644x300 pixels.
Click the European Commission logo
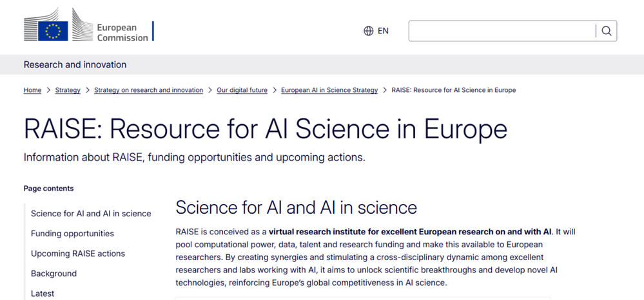click(x=89, y=26)
